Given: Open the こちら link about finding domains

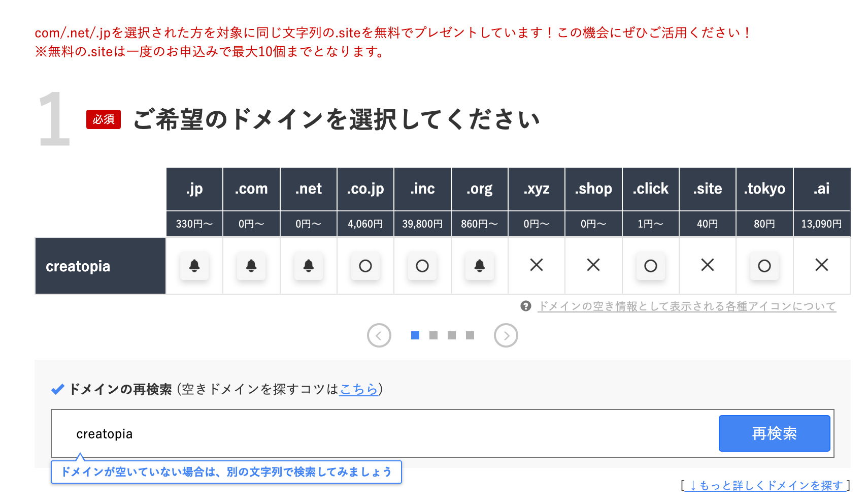Looking at the screenshot, I should pos(358,390).
